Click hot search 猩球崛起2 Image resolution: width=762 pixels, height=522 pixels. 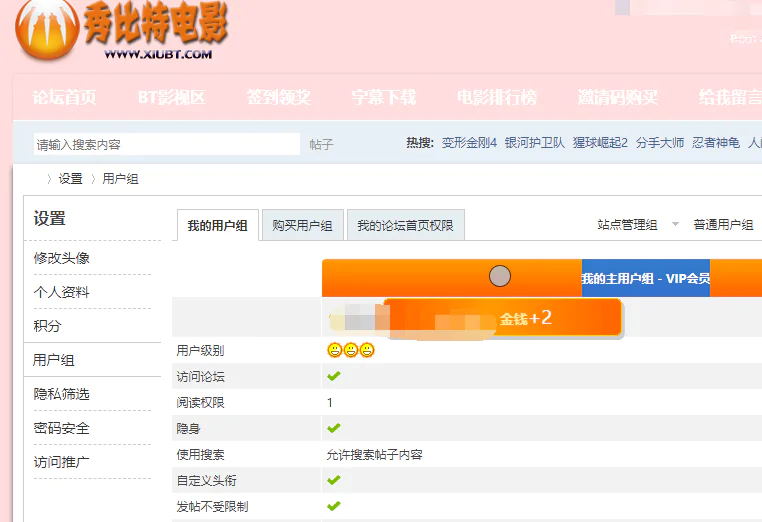point(600,142)
